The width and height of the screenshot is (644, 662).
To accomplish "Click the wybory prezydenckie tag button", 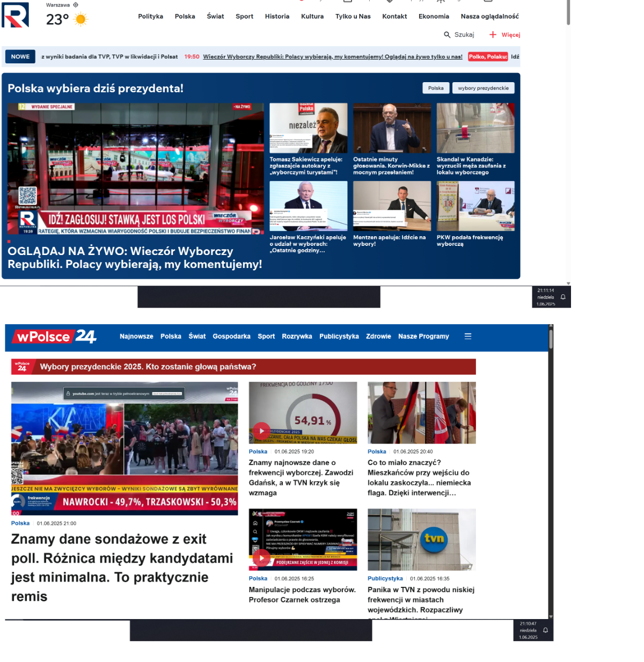I will coord(483,88).
